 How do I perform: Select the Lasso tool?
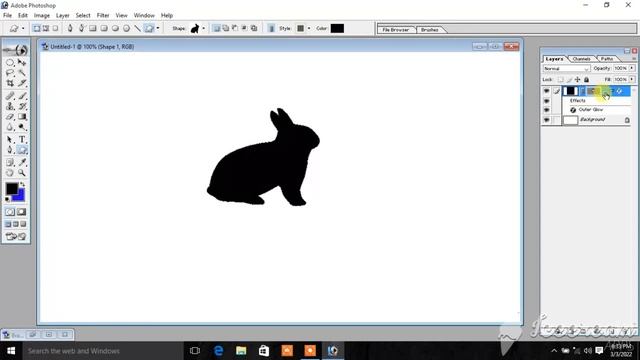10,73
